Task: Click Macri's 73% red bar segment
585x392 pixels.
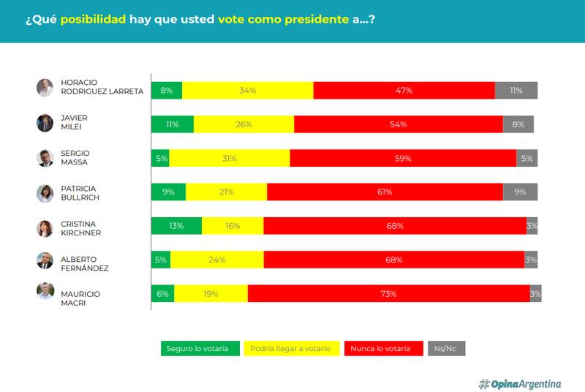Action: [x=388, y=293]
